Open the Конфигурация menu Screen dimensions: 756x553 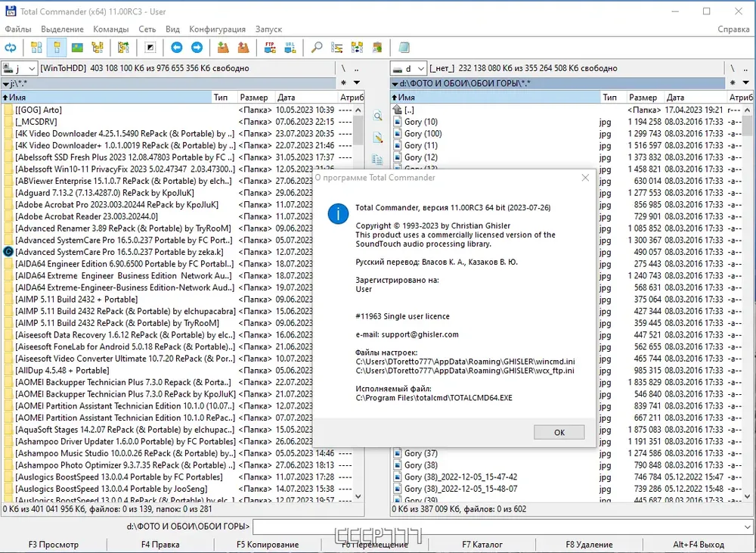click(x=217, y=29)
